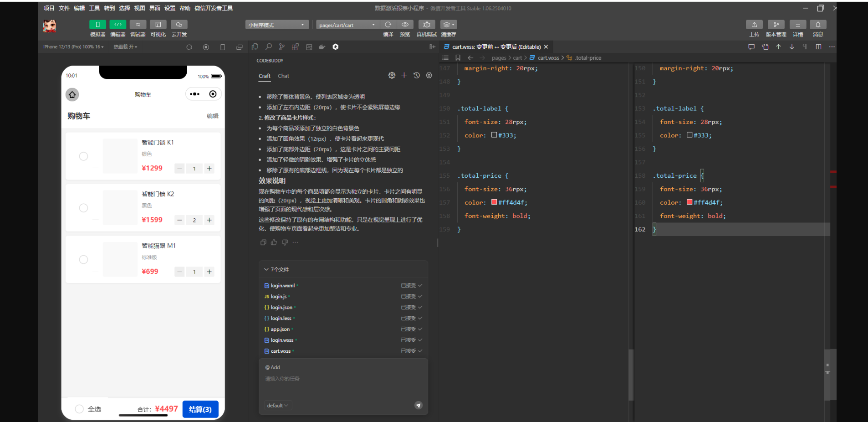This screenshot has height=422, width=868.
Task: Click thumbs up on CodeBuddy response
Action: pyautogui.click(x=274, y=242)
